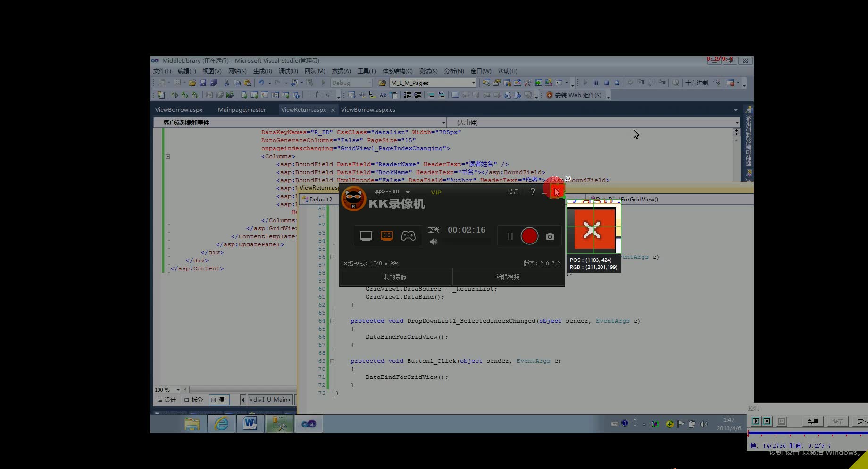
Task: Toggle 十六进制 hexadecimal display
Action: point(697,83)
